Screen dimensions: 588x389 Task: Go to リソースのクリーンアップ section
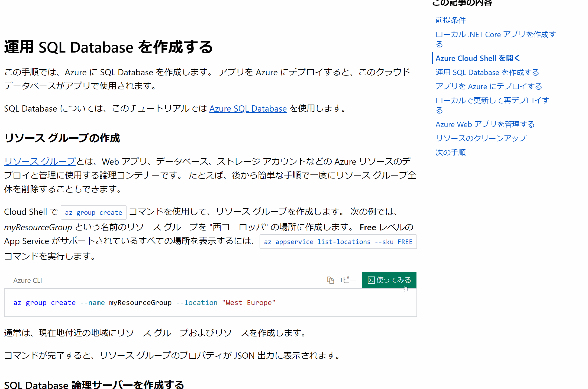point(481,138)
